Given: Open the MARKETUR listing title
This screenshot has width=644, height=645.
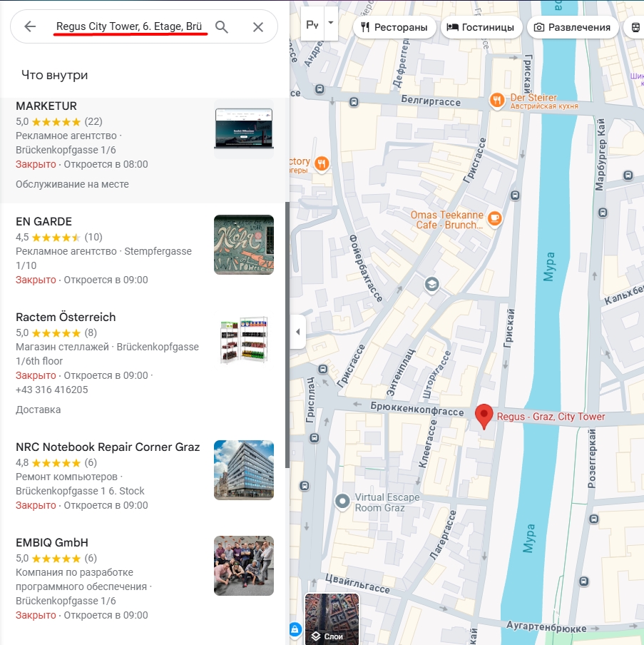Looking at the screenshot, I should [x=46, y=106].
